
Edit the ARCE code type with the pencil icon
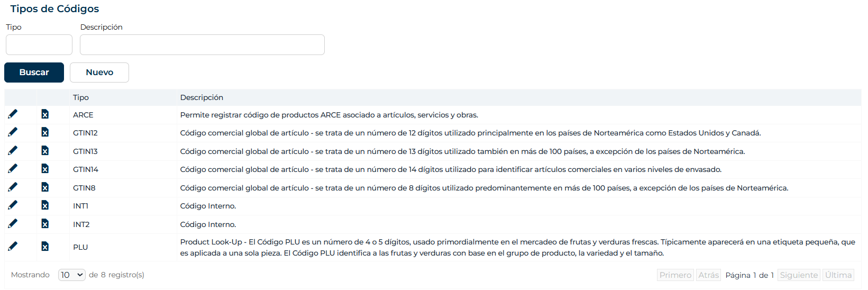pos(13,114)
